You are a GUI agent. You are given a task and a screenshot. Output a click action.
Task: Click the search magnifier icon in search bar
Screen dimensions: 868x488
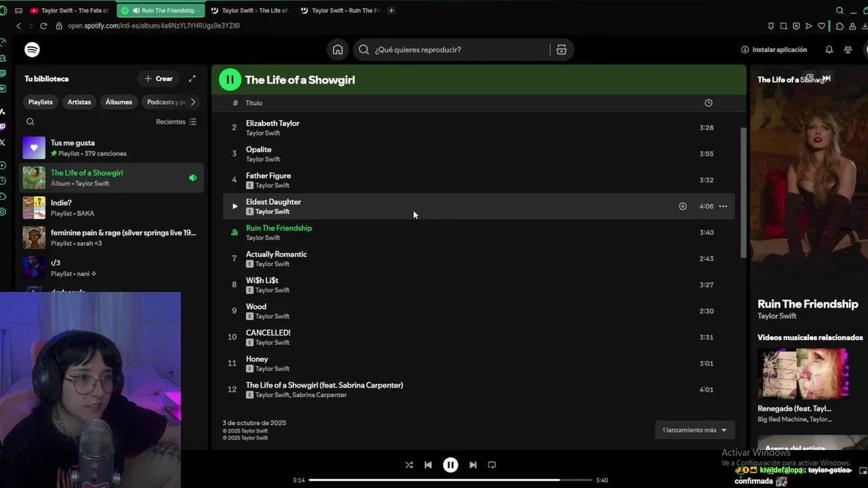click(363, 49)
